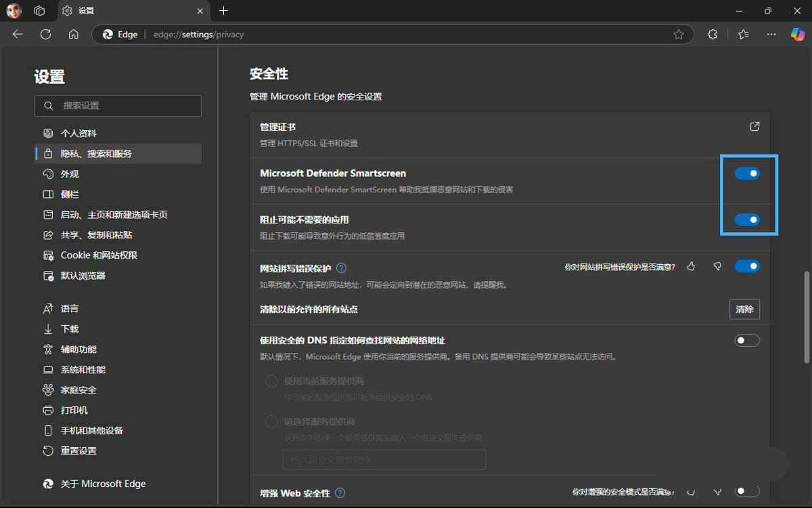Click the 搜索设置 search box
This screenshot has width=812, height=508.
[118, 106]
